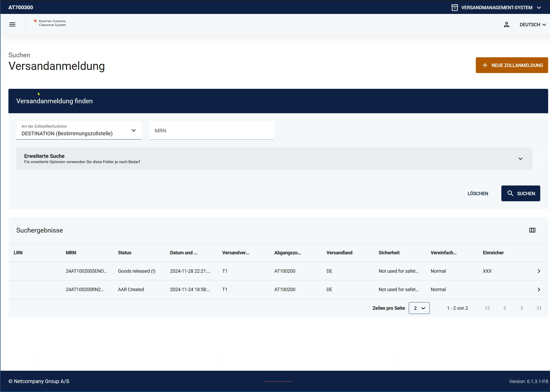Open the Art der Zollstellenfunktion dropdown

(79, 130)
